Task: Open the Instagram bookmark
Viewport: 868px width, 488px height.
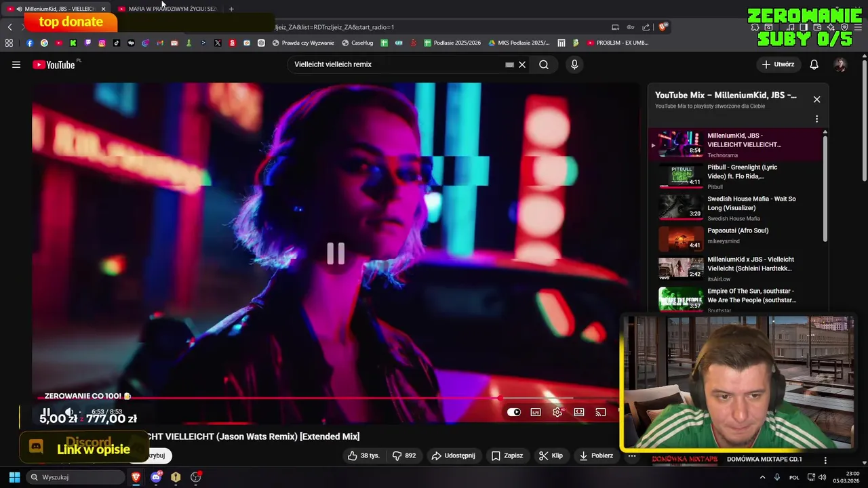Action: coord(102,43)
